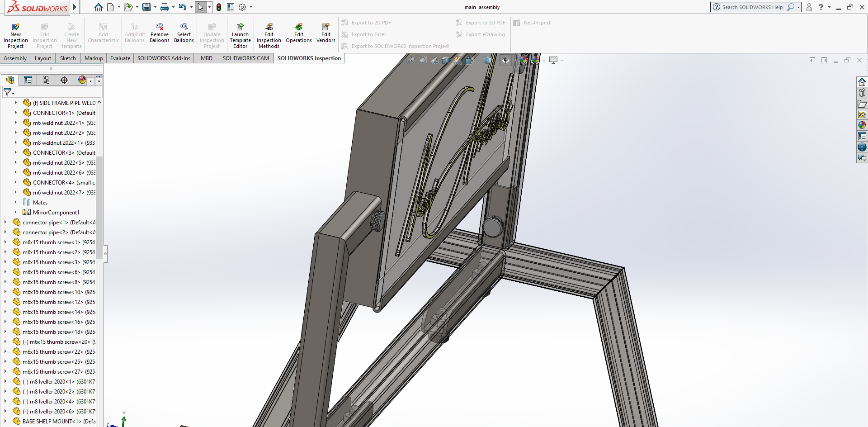
Task: Open Help question mark menu
Action: pyautogui.click(x=821, y=7)
